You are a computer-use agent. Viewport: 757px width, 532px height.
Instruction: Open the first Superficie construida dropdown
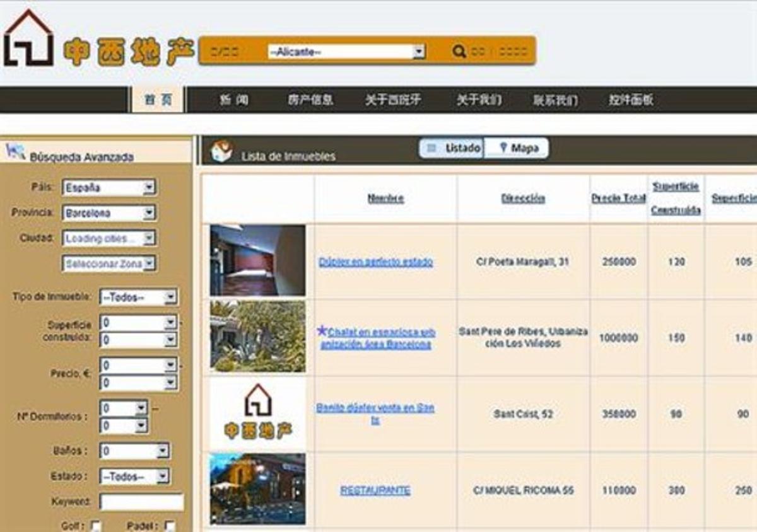click(x=138, y=323)
